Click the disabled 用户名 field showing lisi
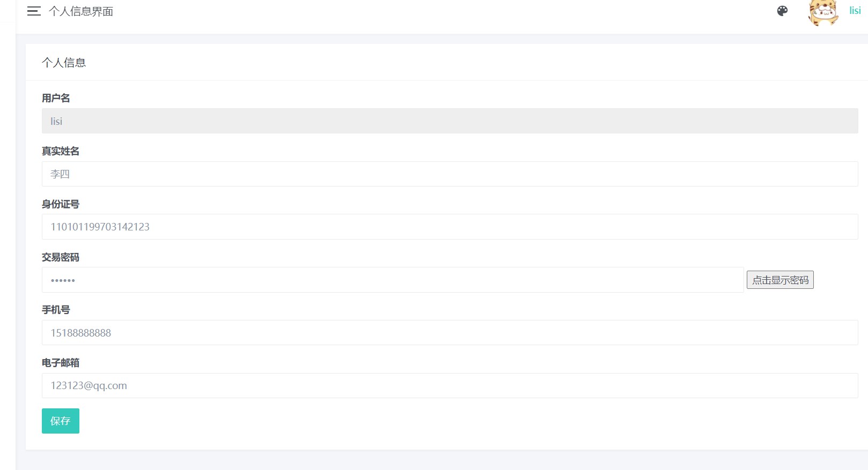868x470 pixels. (450, 121)
